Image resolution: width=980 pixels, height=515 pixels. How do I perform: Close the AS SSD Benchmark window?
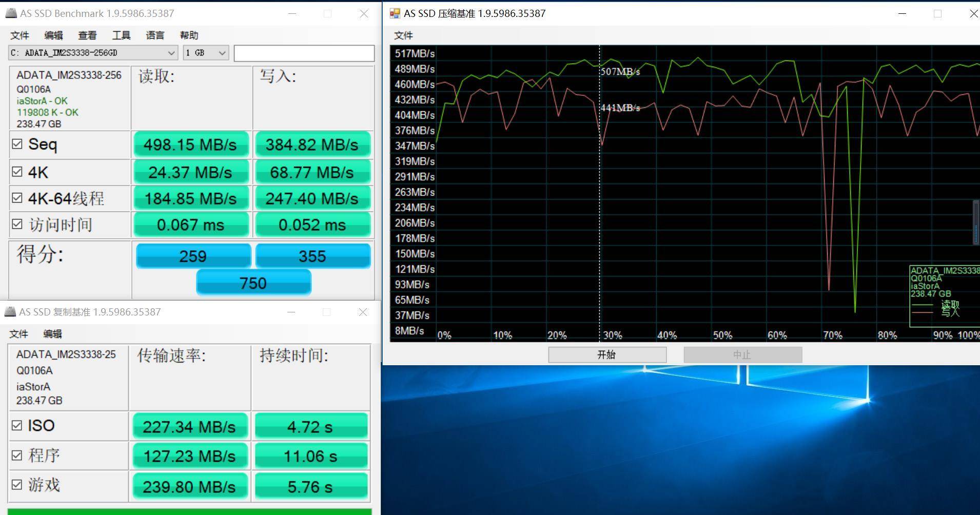364,14
